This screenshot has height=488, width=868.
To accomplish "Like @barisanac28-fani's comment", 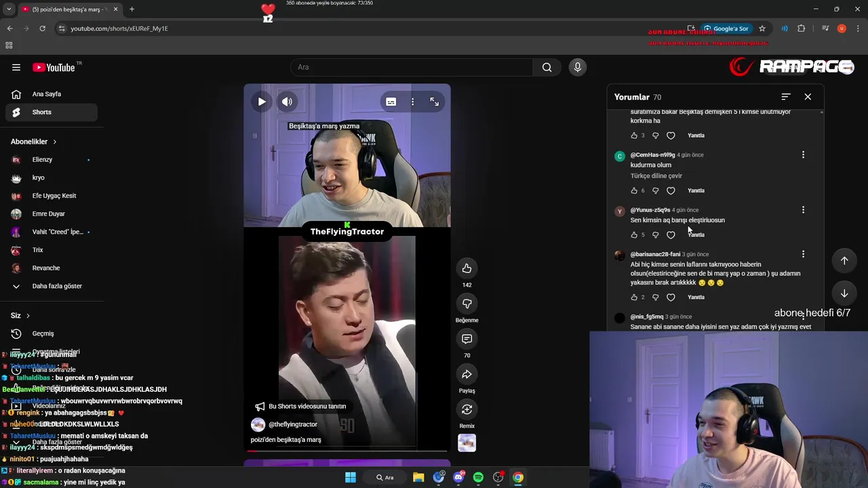I will click(634, 298).
